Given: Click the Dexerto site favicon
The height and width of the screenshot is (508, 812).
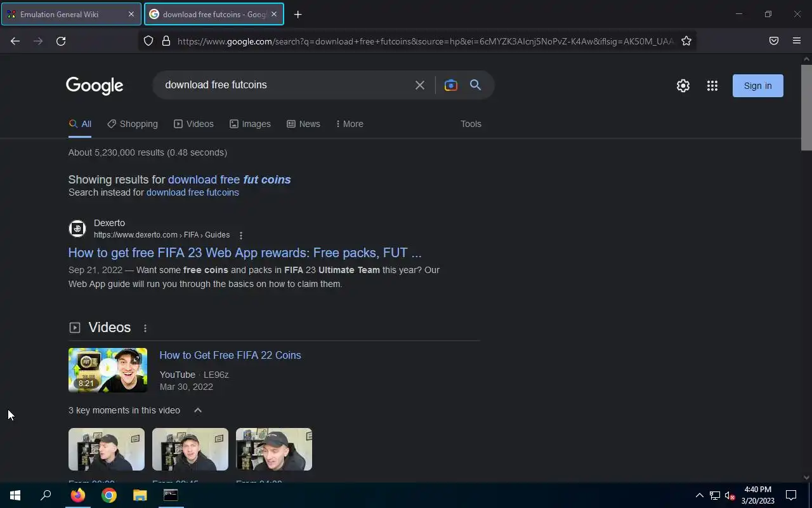Looking at the screenshot, I should pos(77,229).
